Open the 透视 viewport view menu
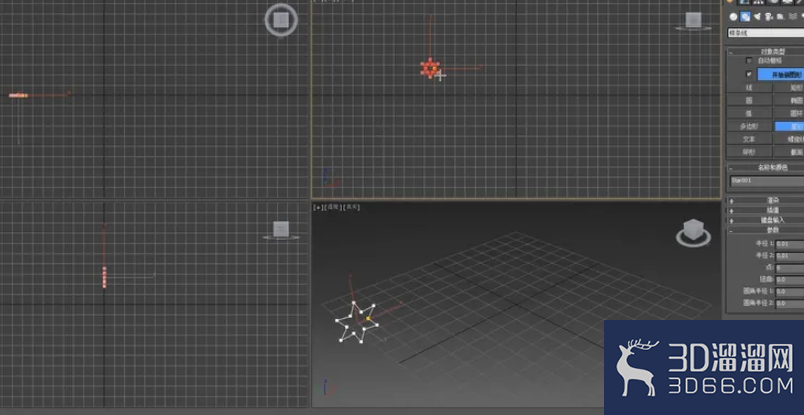The height and width of the screenshot is (415, 804). click(x=333, y=207)
